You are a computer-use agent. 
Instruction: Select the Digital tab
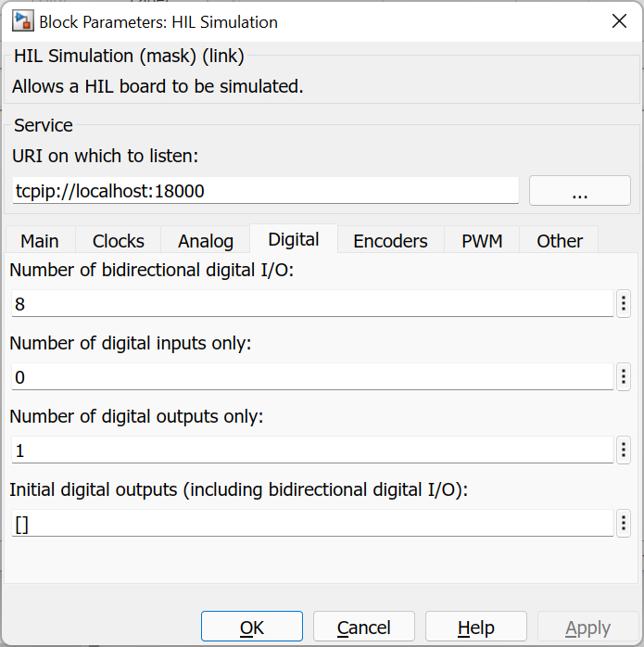[x=294, y=240]
